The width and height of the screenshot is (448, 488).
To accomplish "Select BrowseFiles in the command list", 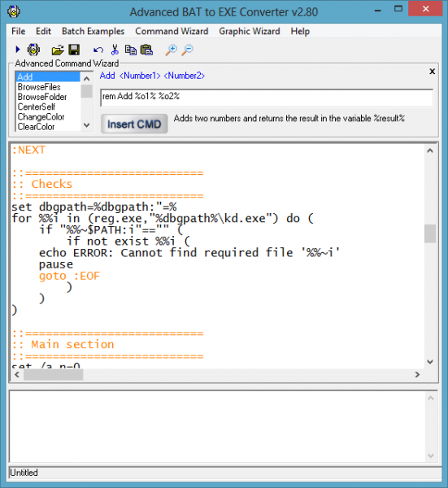I will (48, 87).
